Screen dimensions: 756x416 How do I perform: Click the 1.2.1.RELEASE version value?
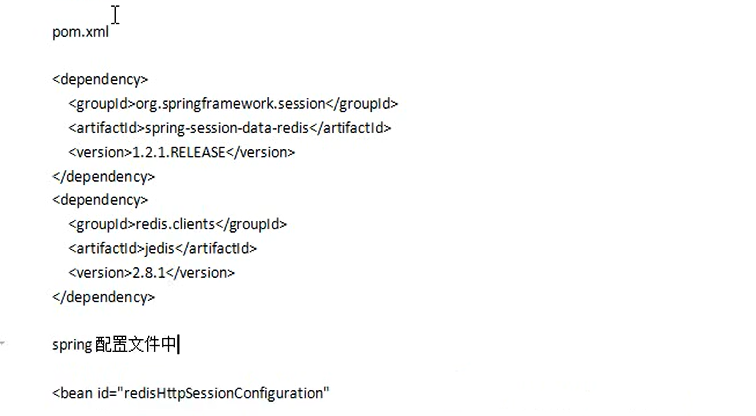point(178,152)
